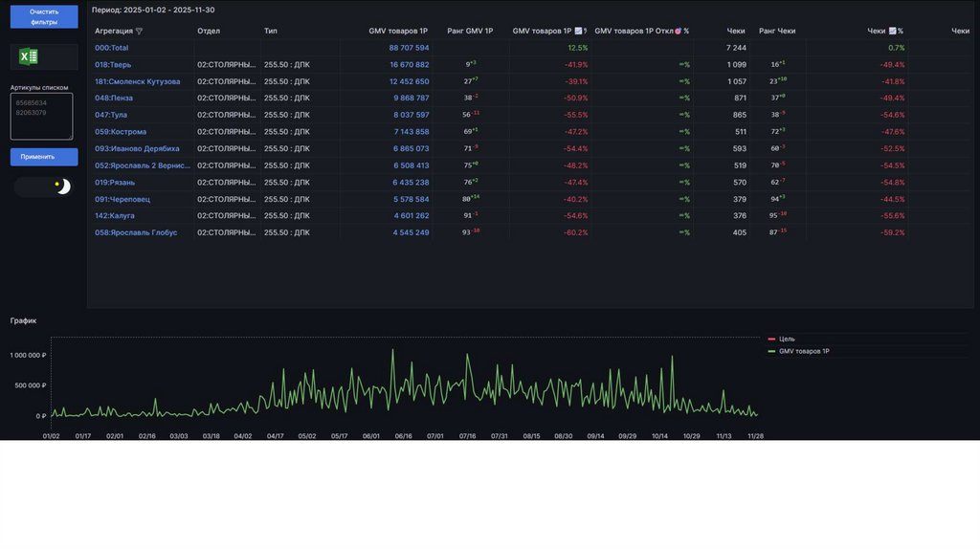
Task: Click target icon in GMV Откл header
Action: pos(678,32)
